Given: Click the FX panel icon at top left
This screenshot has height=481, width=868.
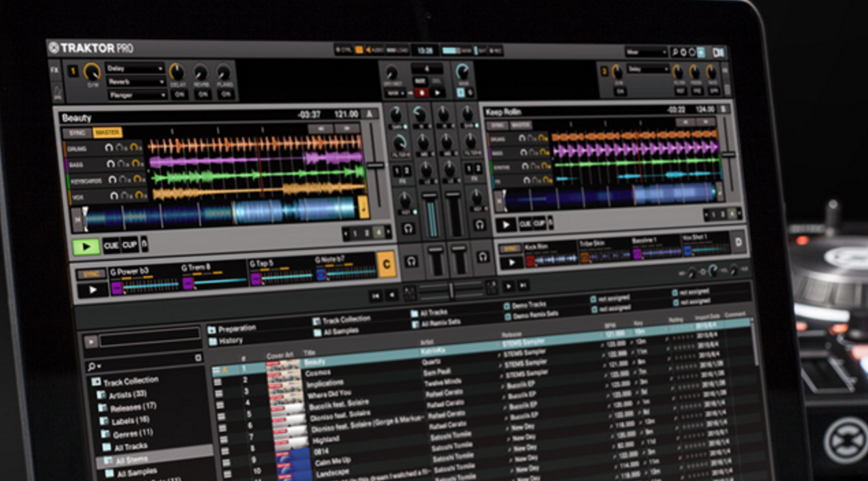Looking at the screenshot, I should (x=55, y=70).
